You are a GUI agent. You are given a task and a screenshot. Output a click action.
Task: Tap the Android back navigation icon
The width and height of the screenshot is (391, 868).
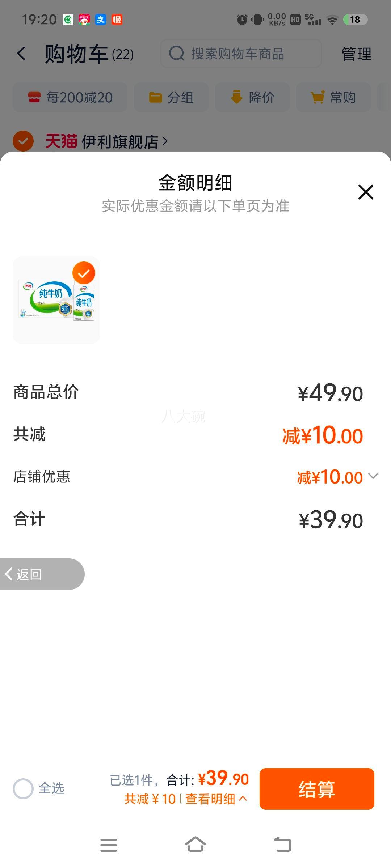point(282,845)
